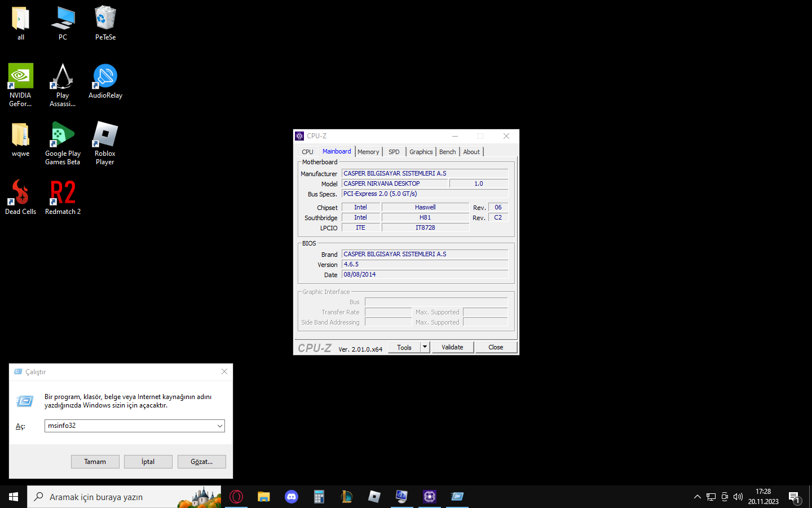Click the H81 southbridge value
This screenshot has width=812, height=508.
coord(425,217)
